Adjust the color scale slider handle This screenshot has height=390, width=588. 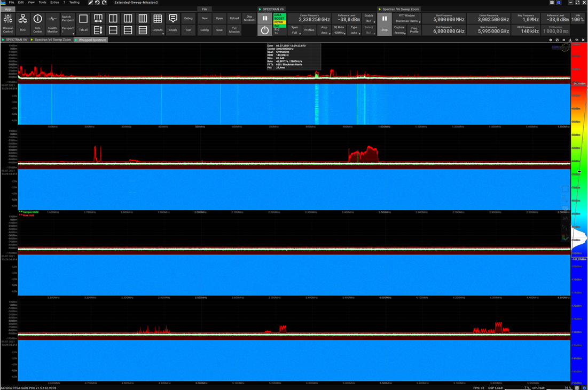pyautogui.click(x=579, y=172)
